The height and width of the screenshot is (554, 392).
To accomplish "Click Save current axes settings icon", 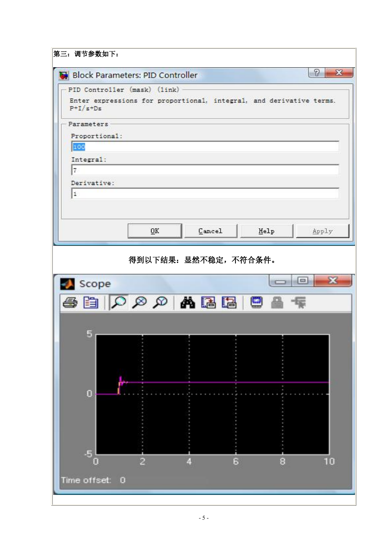I will pyautogui.click(x=208, y=303).
